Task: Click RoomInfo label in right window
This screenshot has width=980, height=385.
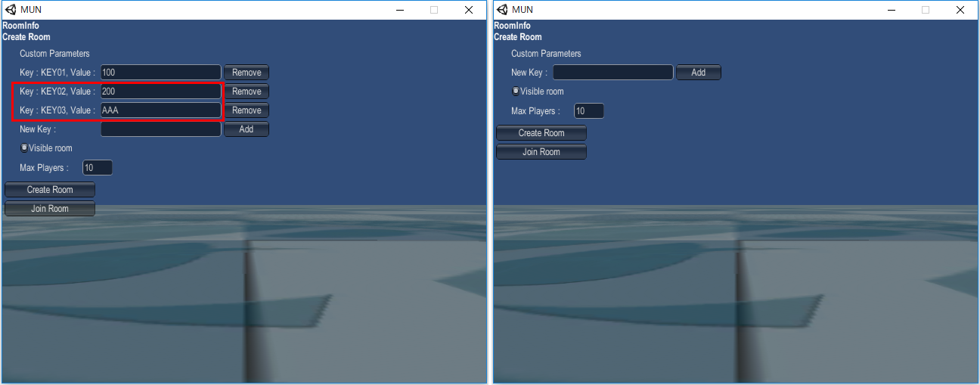Action: (513, 26)
